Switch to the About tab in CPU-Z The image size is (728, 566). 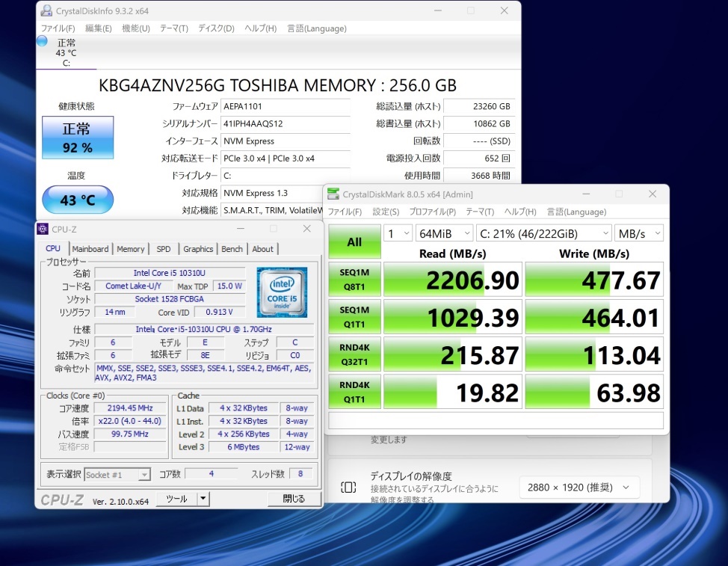click(263, 249)
